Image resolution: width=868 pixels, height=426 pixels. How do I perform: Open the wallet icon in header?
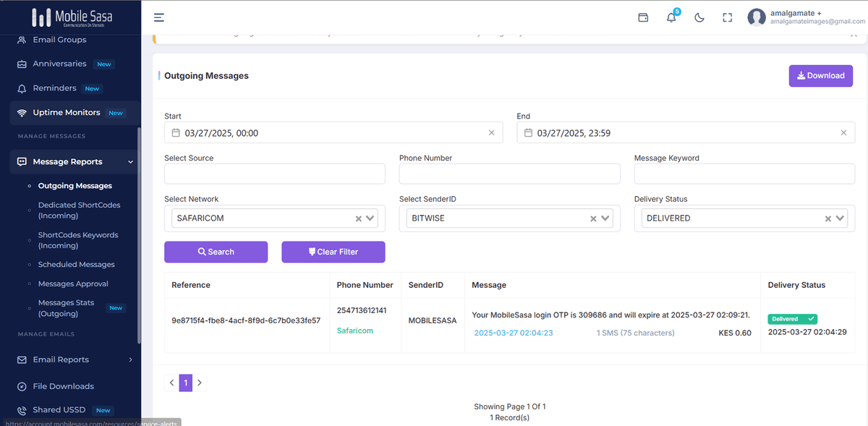643,17
